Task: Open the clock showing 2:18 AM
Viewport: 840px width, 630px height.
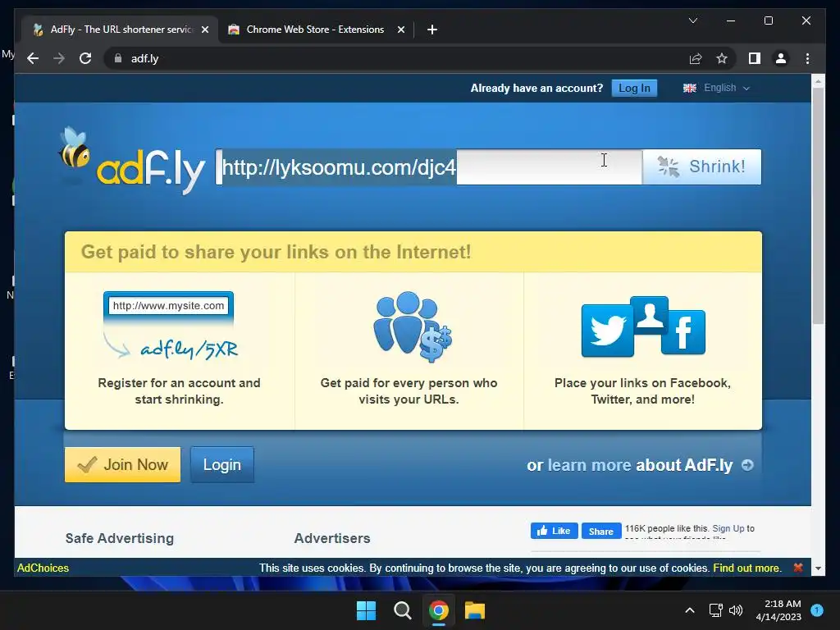Action: pos(778,610)
